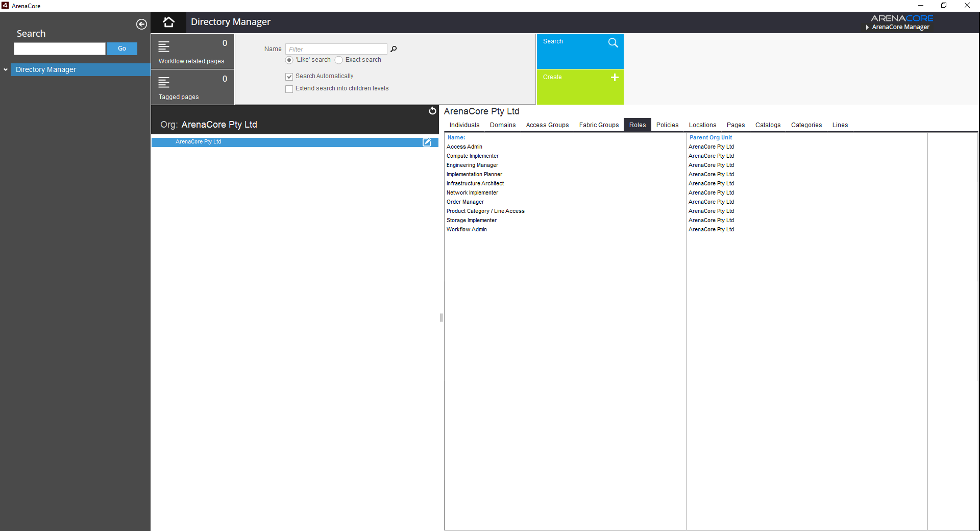The image size is (980, 531).
Task: Open Workflow related pages tile
Action: (x=192, y=51)
